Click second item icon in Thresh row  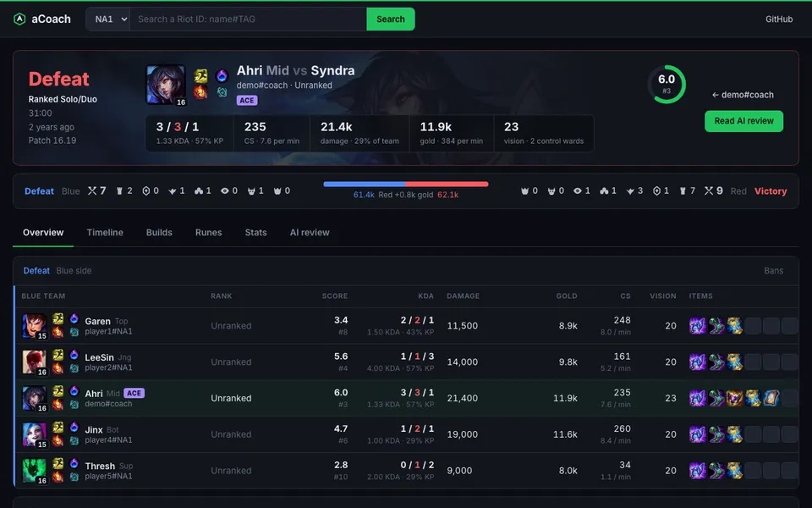[716, 471]
